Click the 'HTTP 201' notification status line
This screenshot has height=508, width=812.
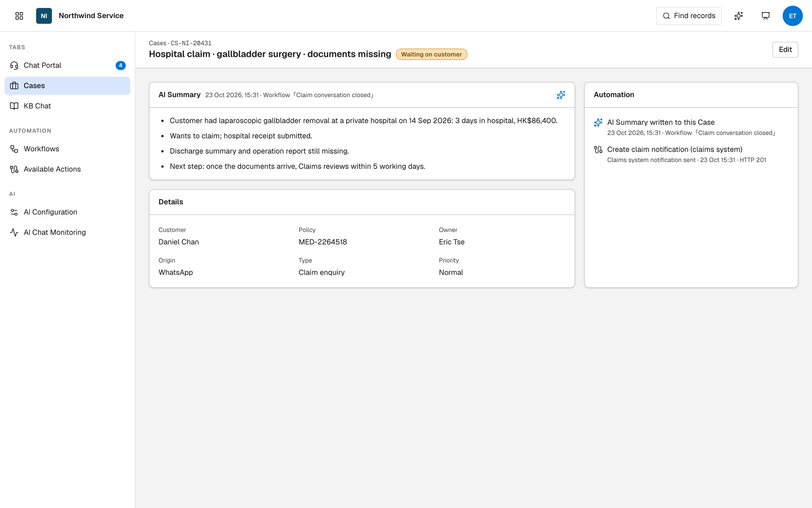point(686,160)
